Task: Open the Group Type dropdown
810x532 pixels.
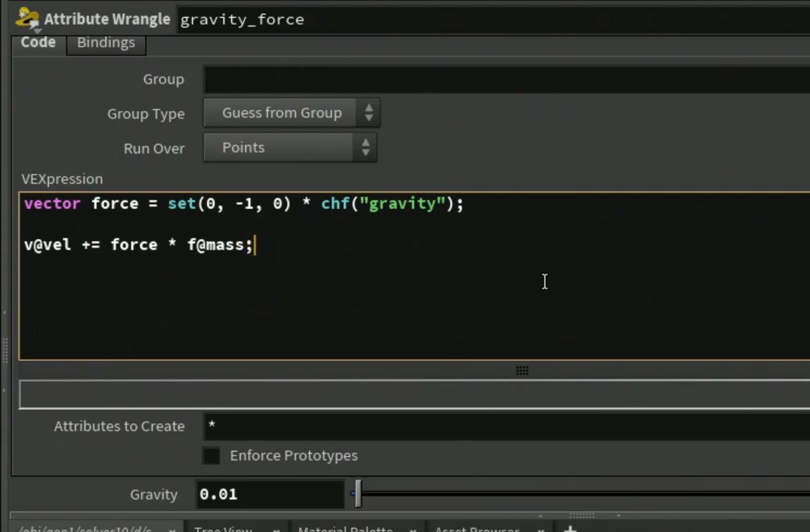Action: point(292,113)
